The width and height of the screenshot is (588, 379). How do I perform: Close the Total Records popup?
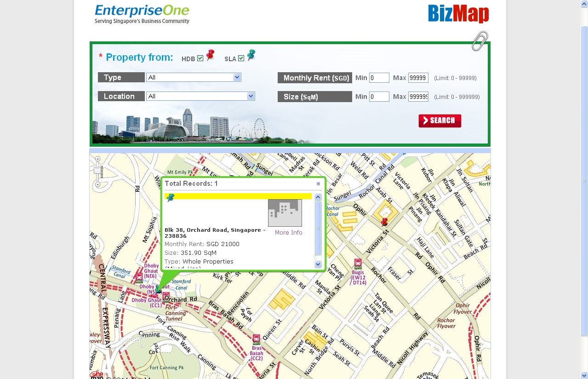click(318, 183)
